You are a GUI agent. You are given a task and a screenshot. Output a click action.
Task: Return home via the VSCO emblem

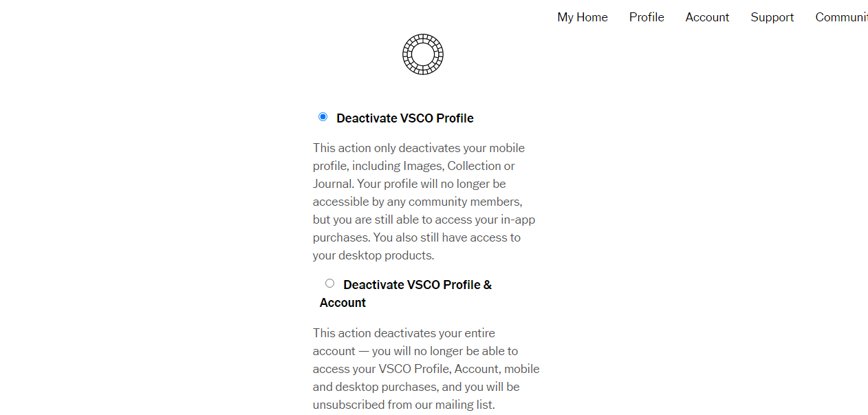click(x=422, y=54)
